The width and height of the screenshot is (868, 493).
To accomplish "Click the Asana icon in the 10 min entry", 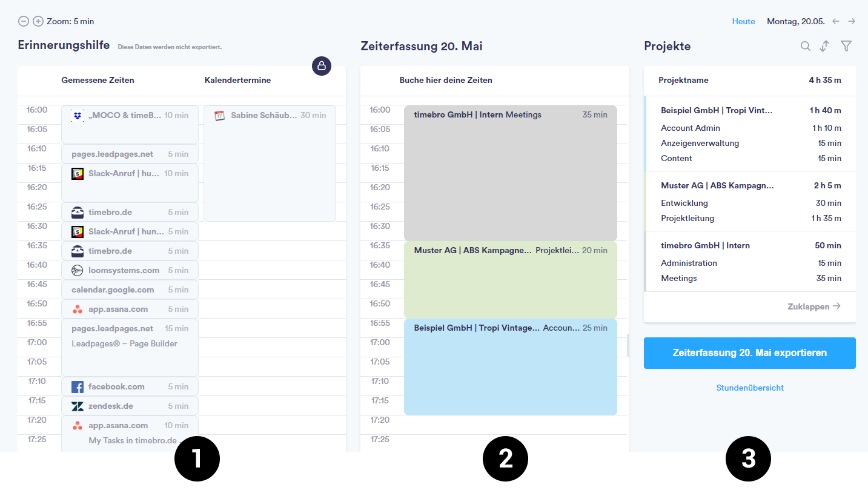I will (78, 425).
